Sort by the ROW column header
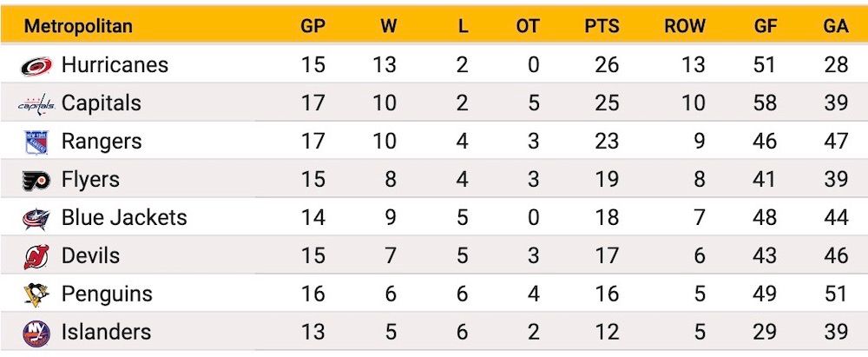Viewport: 868px width, 357px height. click(x=685, y=26)
